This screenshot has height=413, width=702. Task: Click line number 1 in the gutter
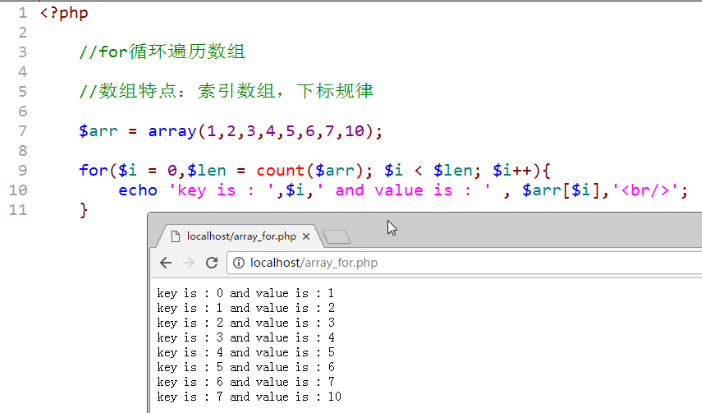click(21, 14)
